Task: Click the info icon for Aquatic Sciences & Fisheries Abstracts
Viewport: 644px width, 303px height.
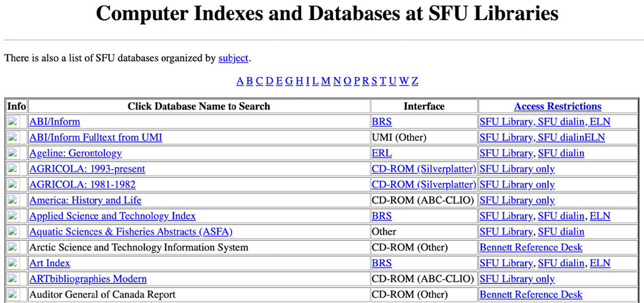Action: click(13, 232)
